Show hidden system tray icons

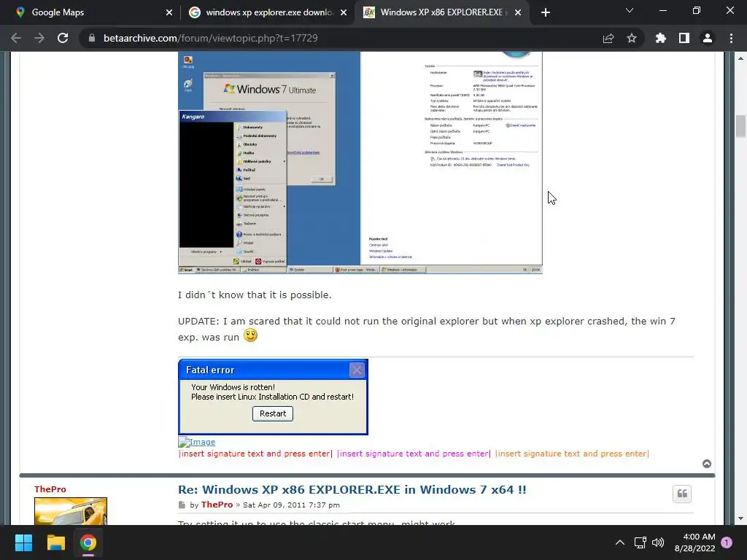620,542
